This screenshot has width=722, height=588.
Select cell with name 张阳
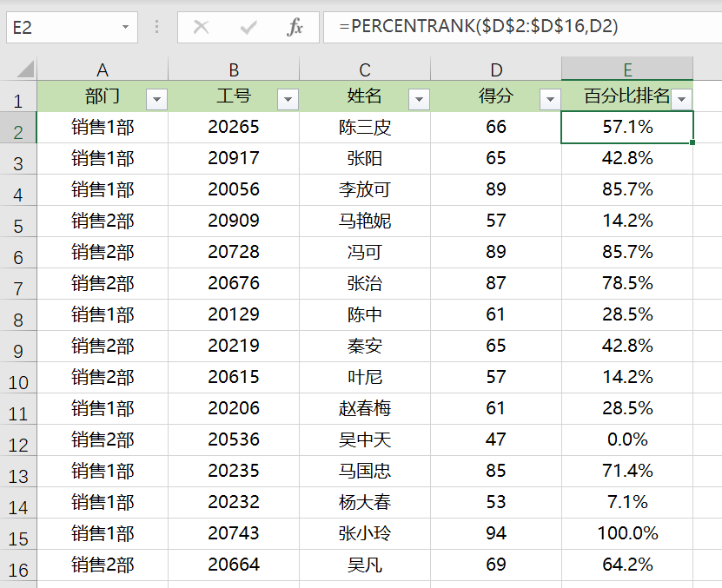[x=365, y=158]
